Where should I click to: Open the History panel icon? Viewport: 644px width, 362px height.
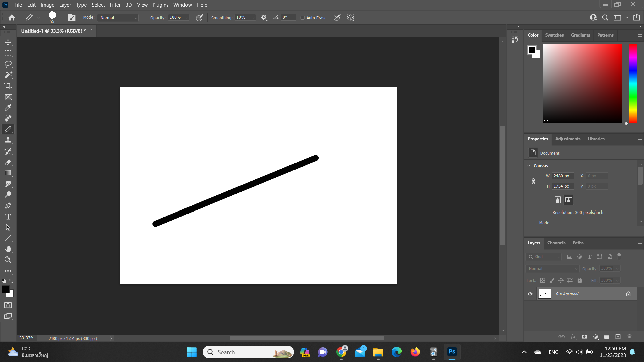point(515,40)
